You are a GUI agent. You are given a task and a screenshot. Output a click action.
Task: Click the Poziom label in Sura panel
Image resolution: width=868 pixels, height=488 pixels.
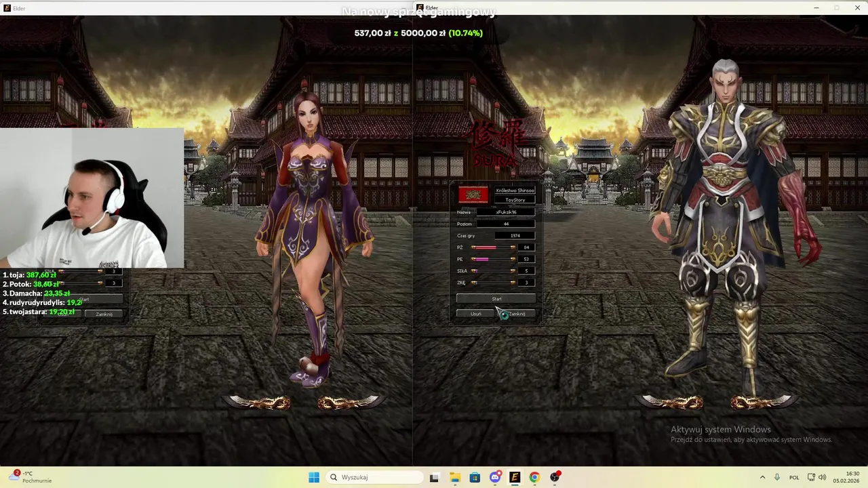[x=465, y=224]
